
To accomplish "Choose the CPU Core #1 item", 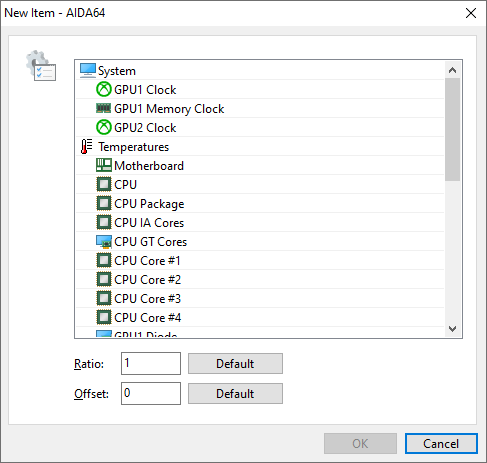I will click(x=260, y=260).
